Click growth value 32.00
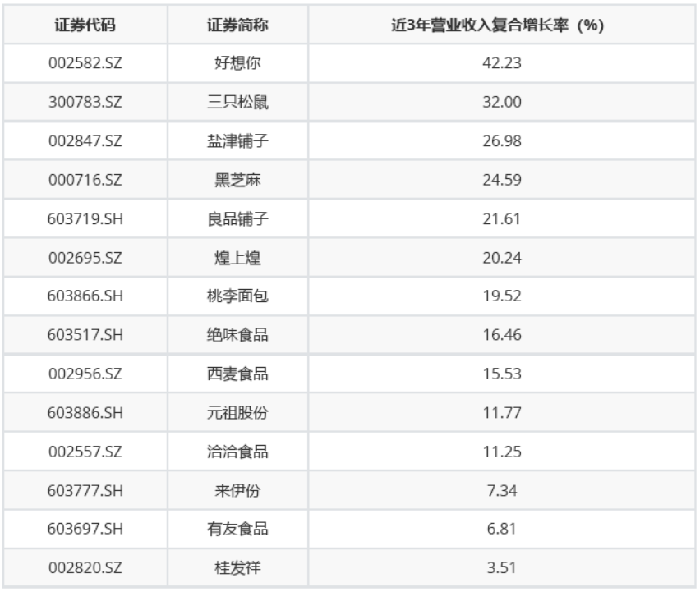The width and height of the screenshot is (700, 592). (502, 102)
